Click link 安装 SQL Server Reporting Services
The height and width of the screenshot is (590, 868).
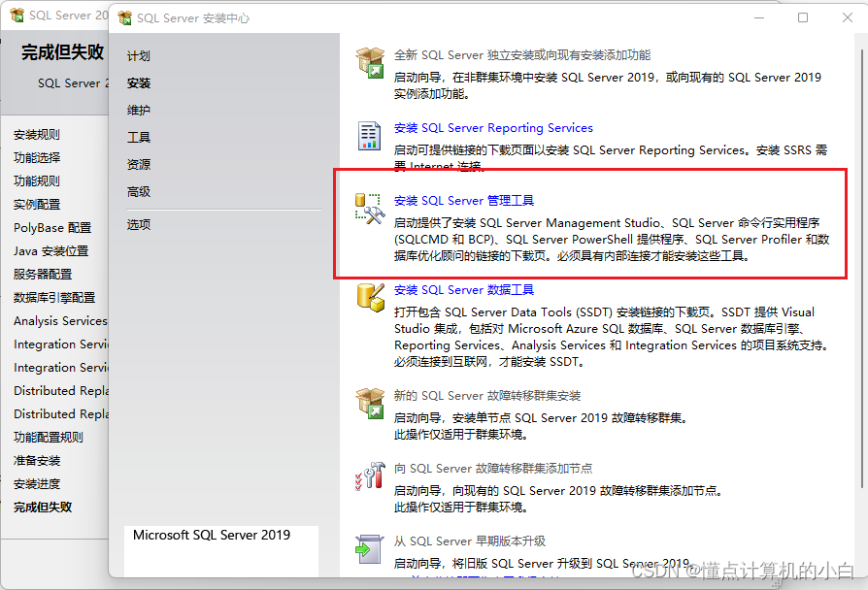(x=493, y=128)
